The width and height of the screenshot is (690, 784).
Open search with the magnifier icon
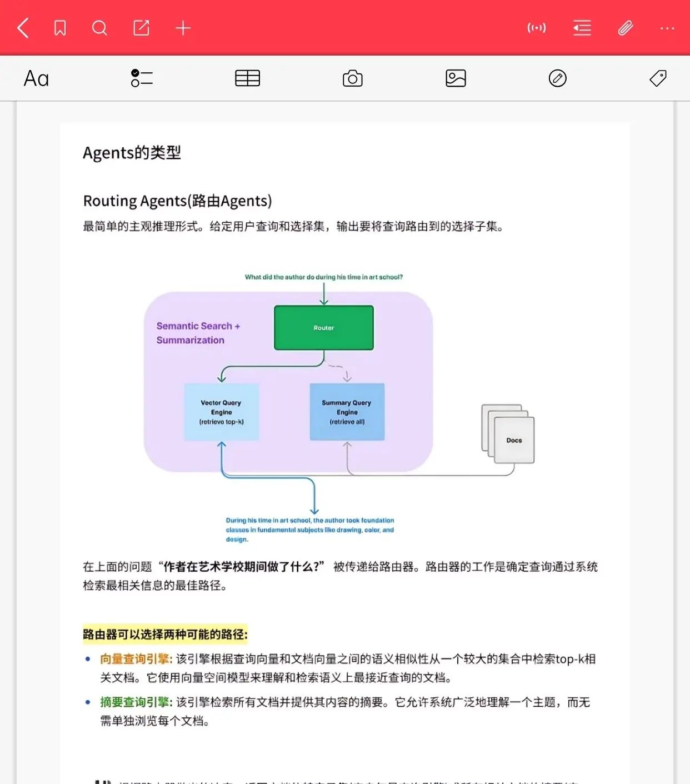(x=100, y=27)
